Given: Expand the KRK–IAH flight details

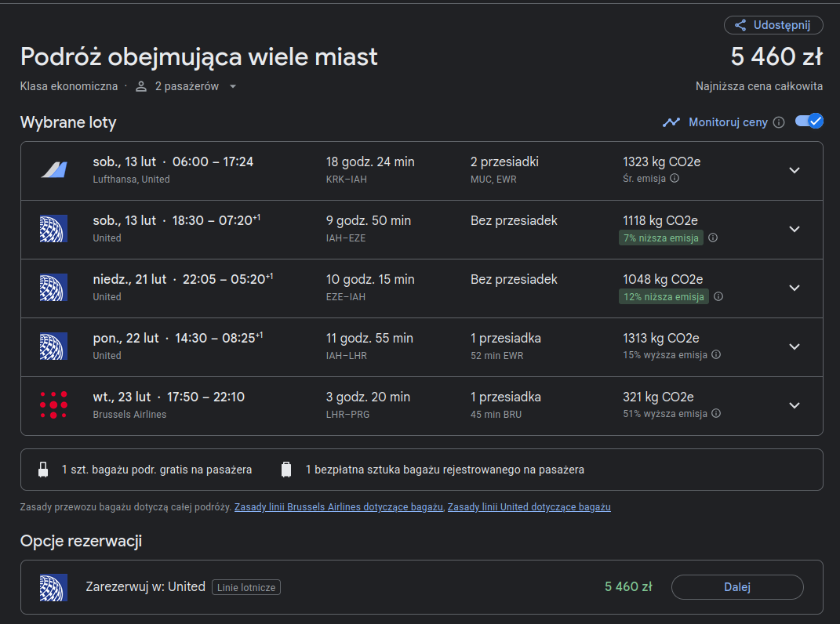Looking at the screenshot, I should click(x=795, y=170).
